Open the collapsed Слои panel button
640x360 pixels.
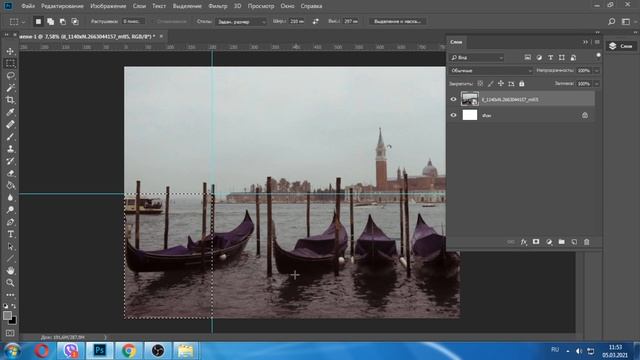pyautogui.click(x=621, y=46)
